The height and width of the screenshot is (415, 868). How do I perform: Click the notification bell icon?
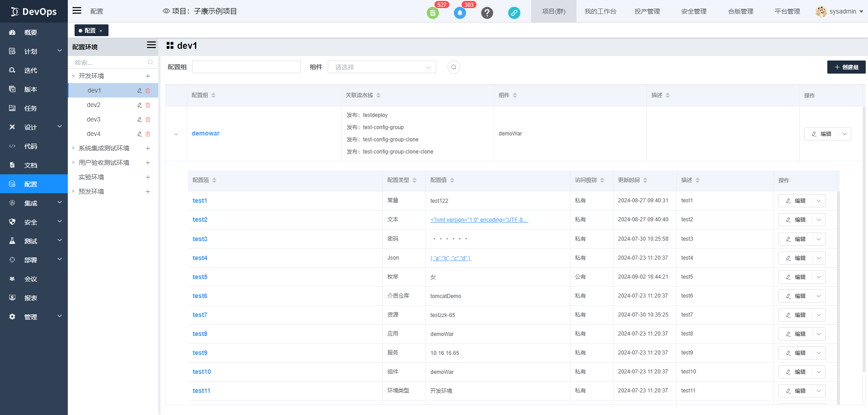click(460, 13)
